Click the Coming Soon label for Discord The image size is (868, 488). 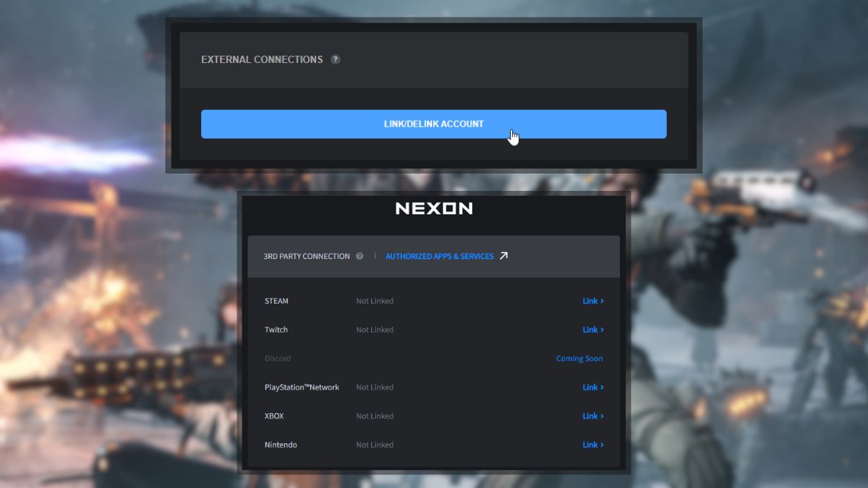click(x=579, y=359)
